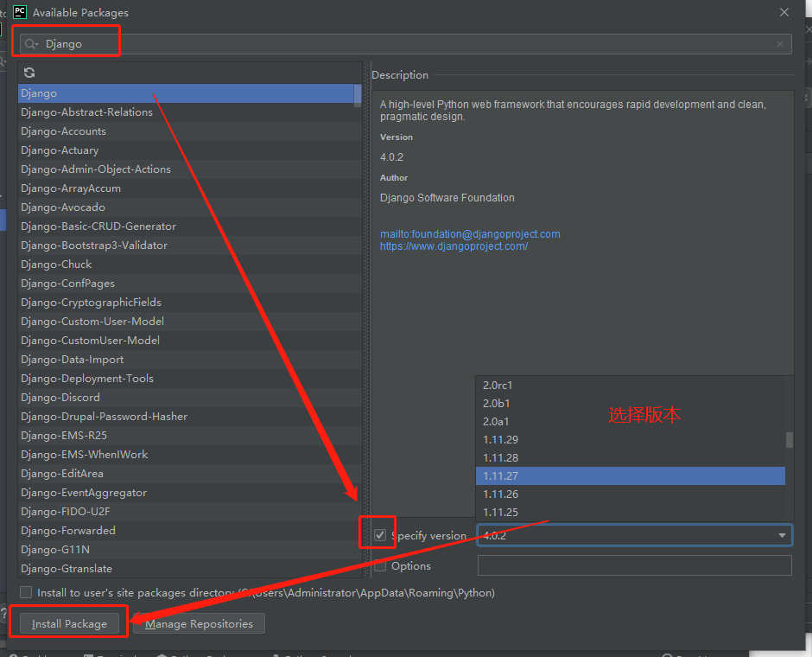This screenshot has width=812, height=657.
Task: Select highlighted version 1.11.27
Action: (631, 475)
